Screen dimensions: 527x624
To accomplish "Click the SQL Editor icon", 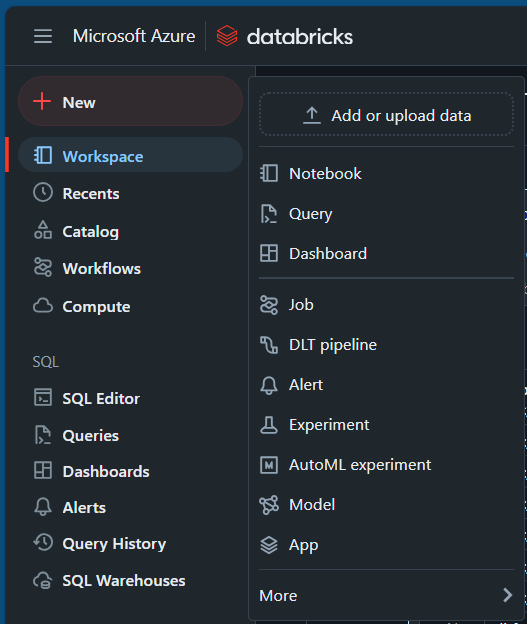I will tap(43, 397).
